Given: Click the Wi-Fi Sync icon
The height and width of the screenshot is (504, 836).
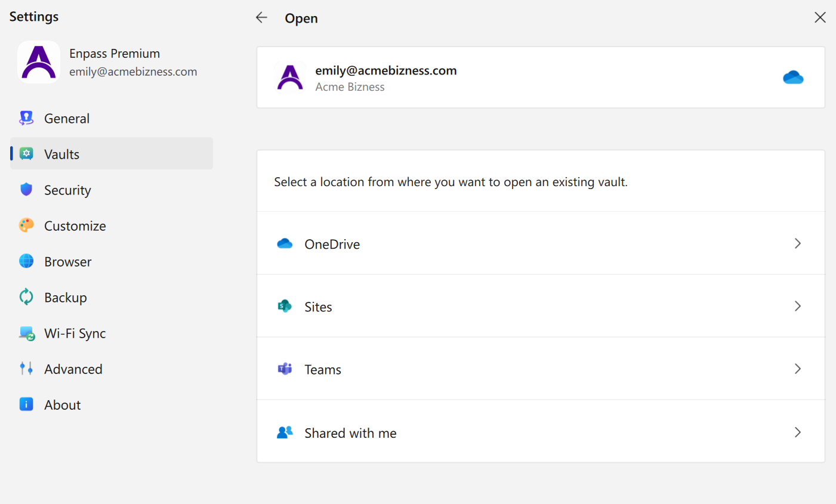Looking at the screenshot, I should pos(26,333).
